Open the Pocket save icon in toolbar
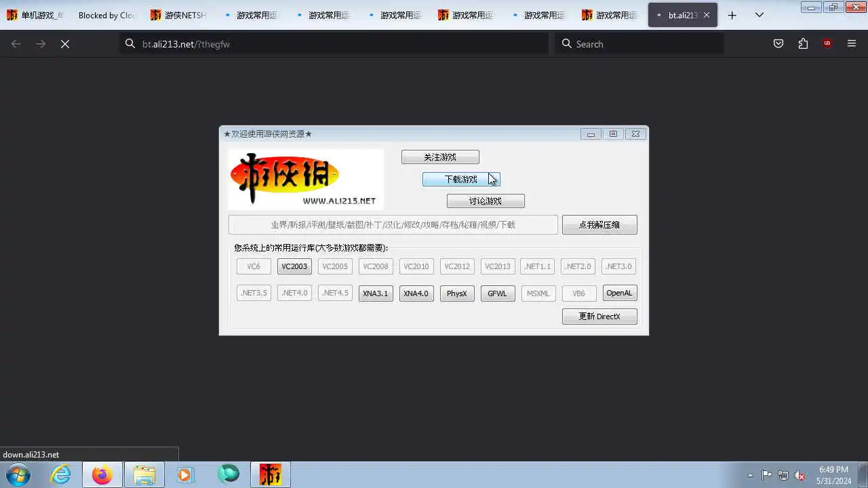The width and height of the screenshot is (868, 488). click(778, 43)
